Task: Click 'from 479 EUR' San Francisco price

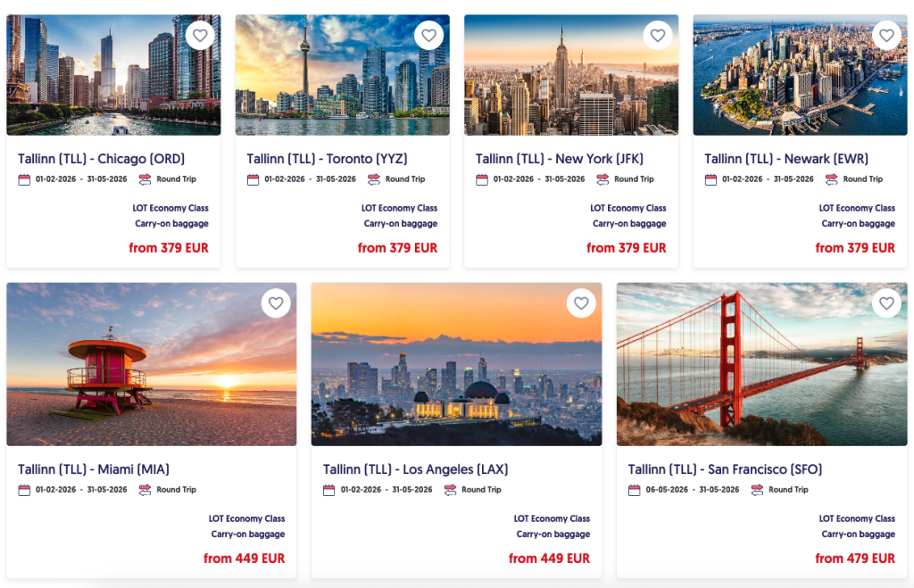Action: [855, 559]
